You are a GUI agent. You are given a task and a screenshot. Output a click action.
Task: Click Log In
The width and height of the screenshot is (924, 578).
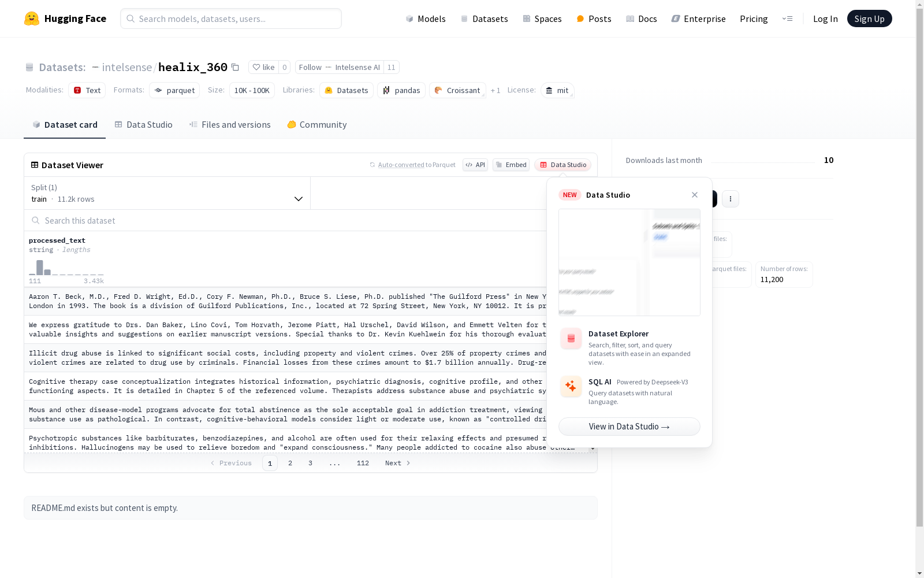(825, 18)
